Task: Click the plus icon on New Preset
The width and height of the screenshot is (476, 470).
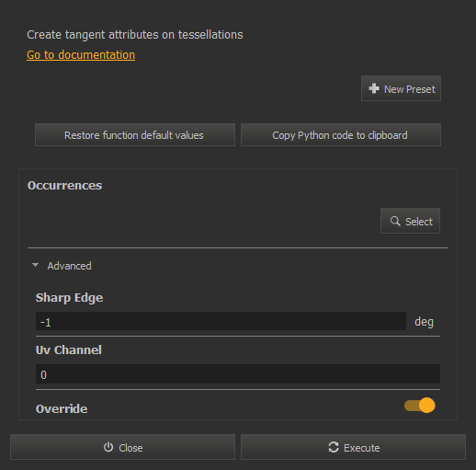Action: coord(374,88)
